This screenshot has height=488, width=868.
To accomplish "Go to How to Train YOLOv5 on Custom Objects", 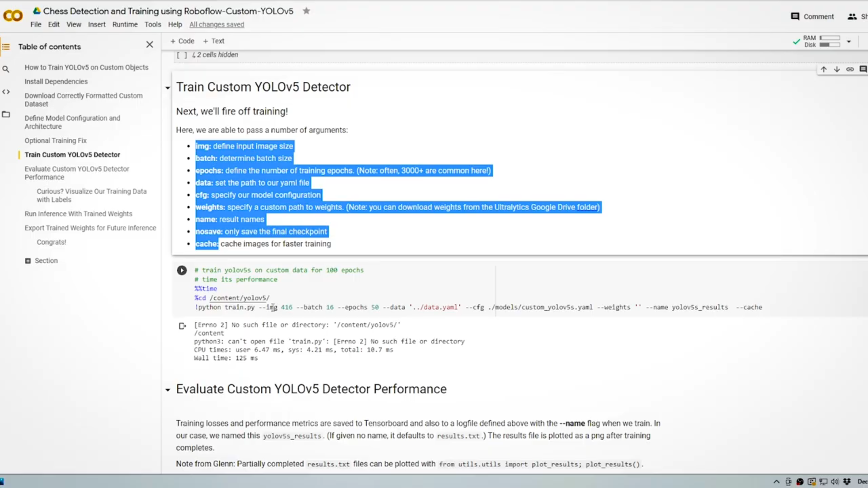I will point(86,67).
